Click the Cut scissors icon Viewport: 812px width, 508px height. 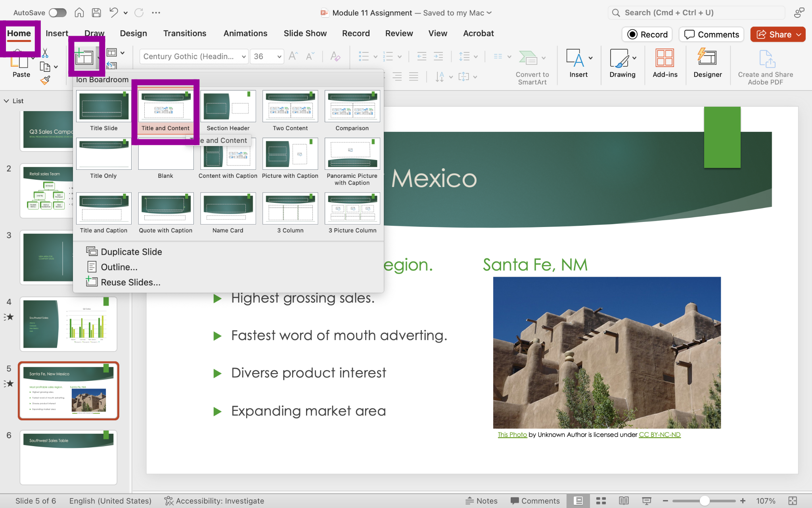45,53
